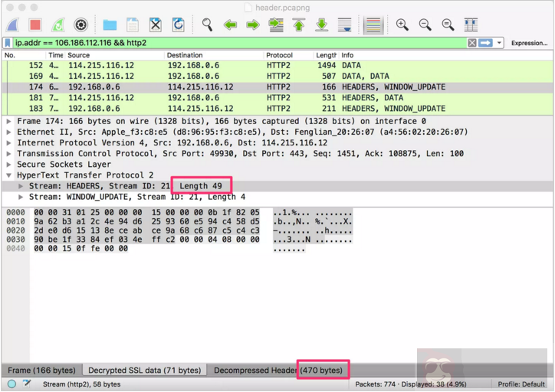555x392 pixels.
Task: Switch to Decompressed Header tab
Action: (x=278, y=370)
